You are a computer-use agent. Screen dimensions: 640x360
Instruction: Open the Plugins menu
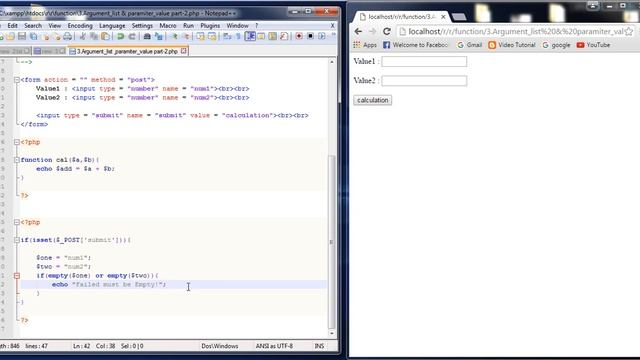click(x=210, y=25)
